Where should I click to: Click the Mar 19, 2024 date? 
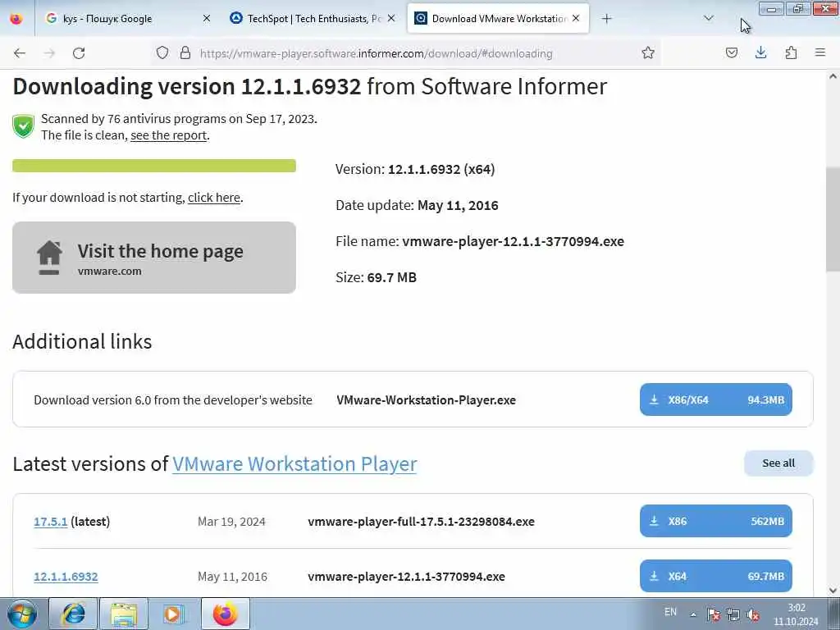click(x=231, y=522)
